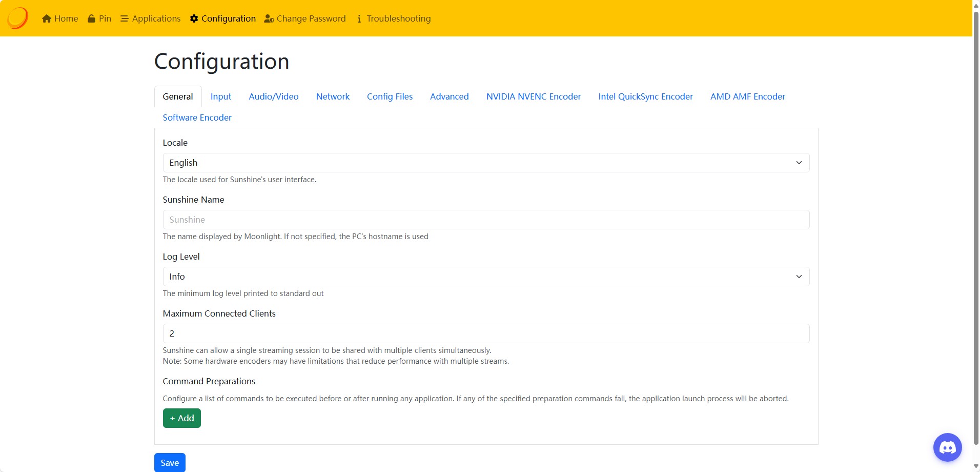Viewport: 980px width, 472px height.
Task: Open the Troubleshooting page
Action: click(393, 18)
